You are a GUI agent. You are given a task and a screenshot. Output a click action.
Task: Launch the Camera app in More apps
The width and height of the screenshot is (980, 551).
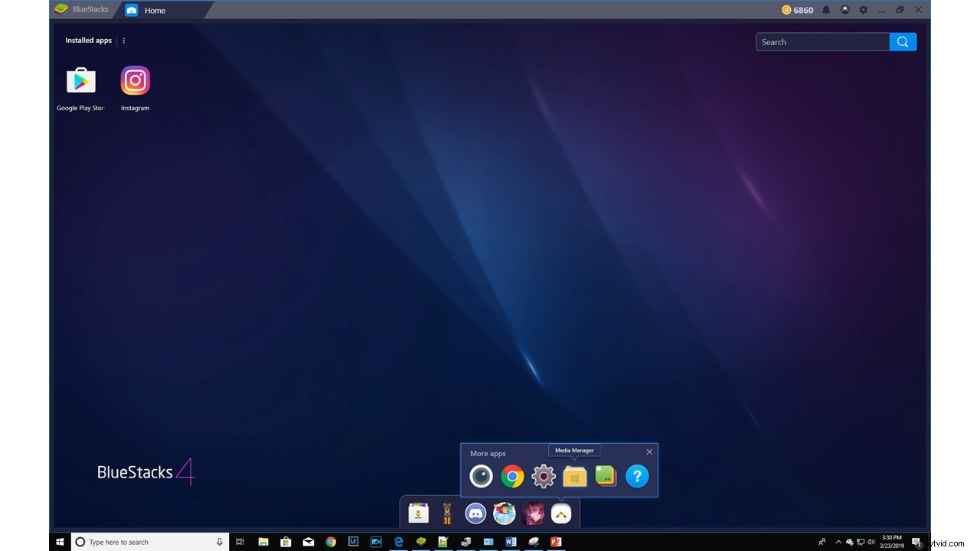click(x=481, y=475)
